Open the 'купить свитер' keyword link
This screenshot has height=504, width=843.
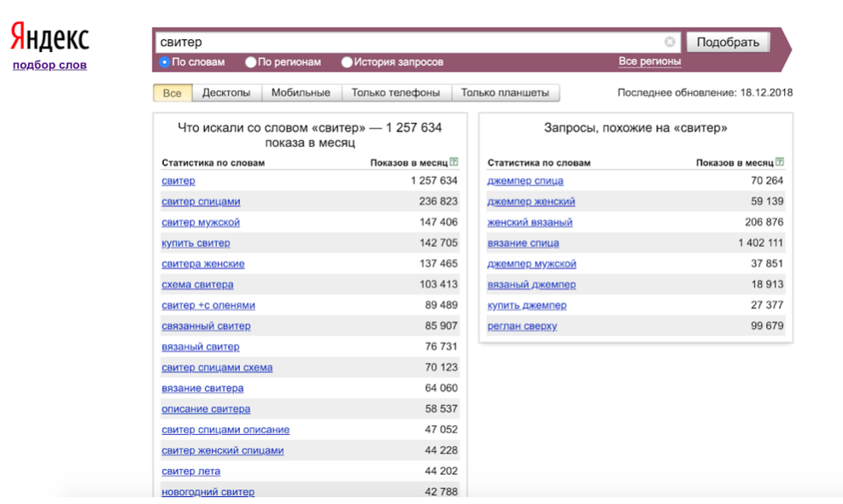tap(196, 243)
